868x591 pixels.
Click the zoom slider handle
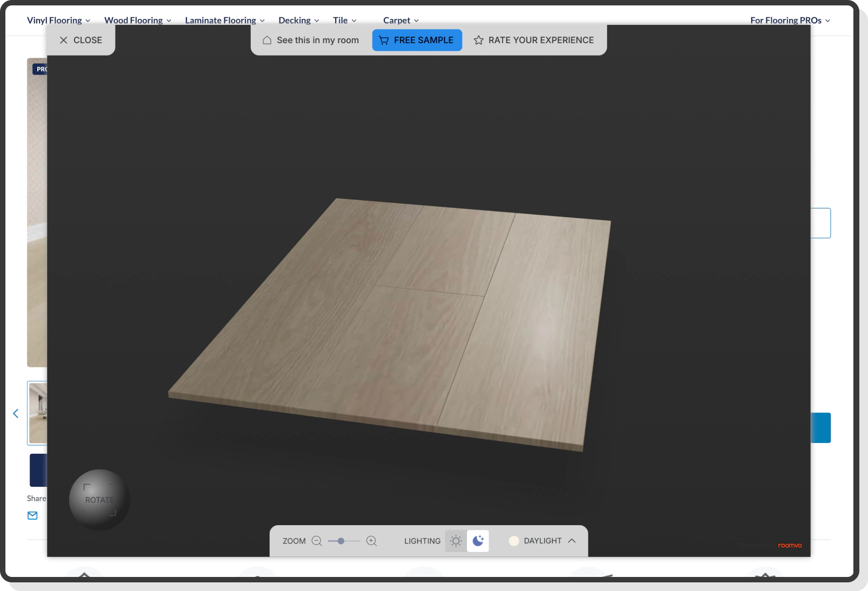pos(340,541)
